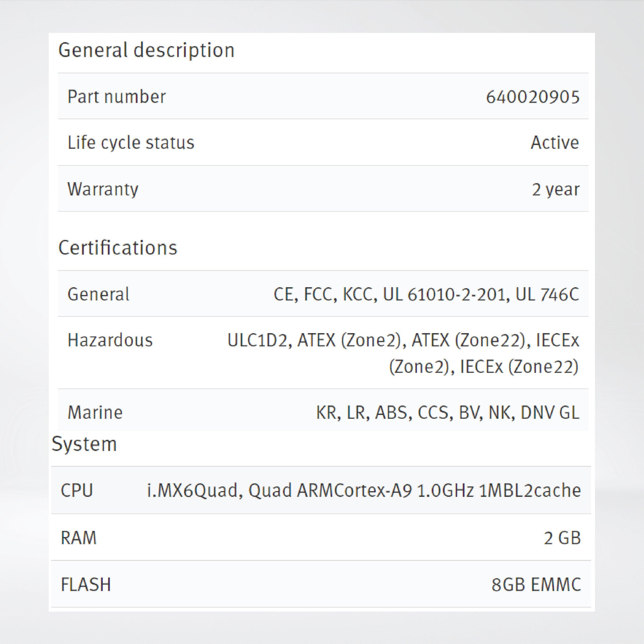The image size is (644, 644).
Task: Click the 2 year warranty value
Action: tap(555, 189)
